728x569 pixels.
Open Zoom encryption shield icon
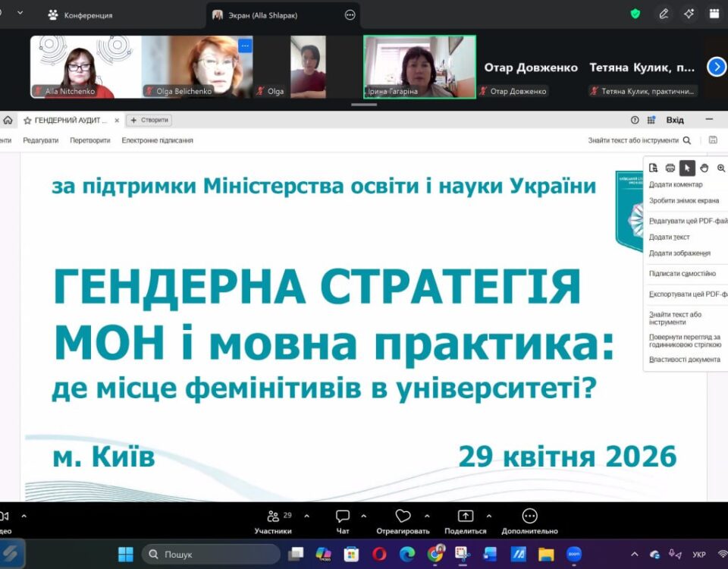635,14
